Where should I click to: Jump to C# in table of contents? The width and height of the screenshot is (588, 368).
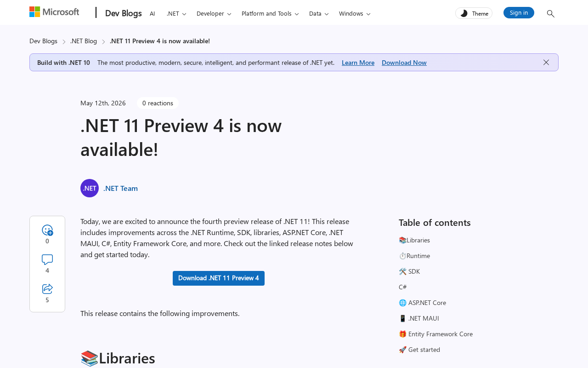coord(403,287)
